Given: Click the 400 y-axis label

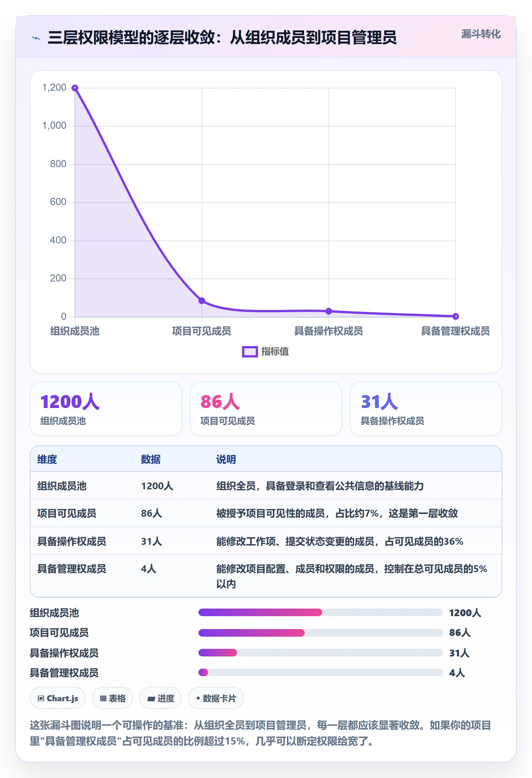Looking at the screenshot, I should coord(58,240).
